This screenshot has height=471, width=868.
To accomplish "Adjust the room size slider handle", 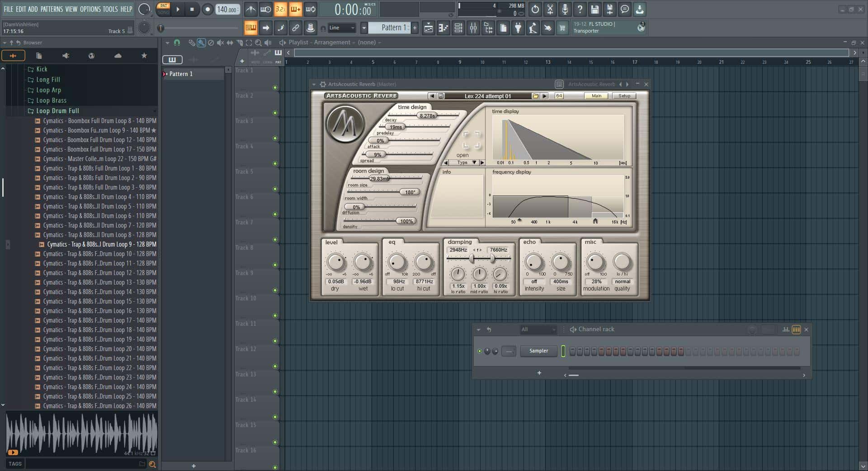I will [x=379, y=179].
